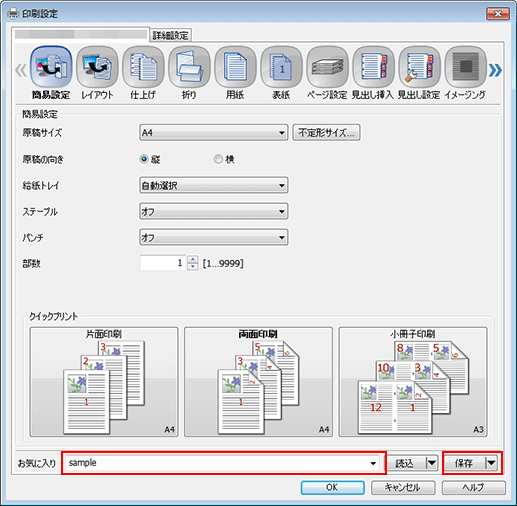Decrease 部数 copies with down arrow
Screen dimensions: 517x506
(192, 267)
